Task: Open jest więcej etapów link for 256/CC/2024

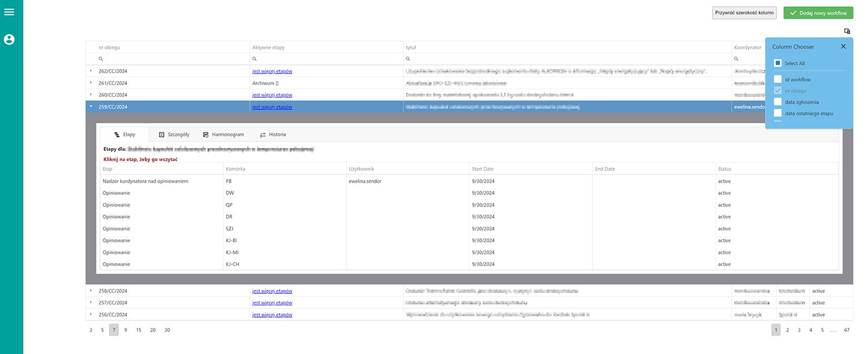Action: 272,315
